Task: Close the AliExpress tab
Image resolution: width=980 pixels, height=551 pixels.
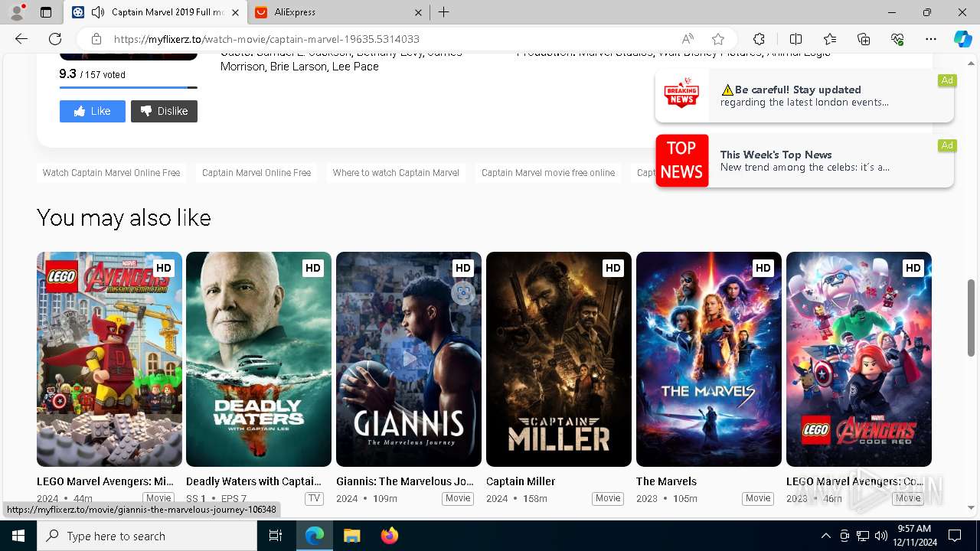Action: [418, 12]
